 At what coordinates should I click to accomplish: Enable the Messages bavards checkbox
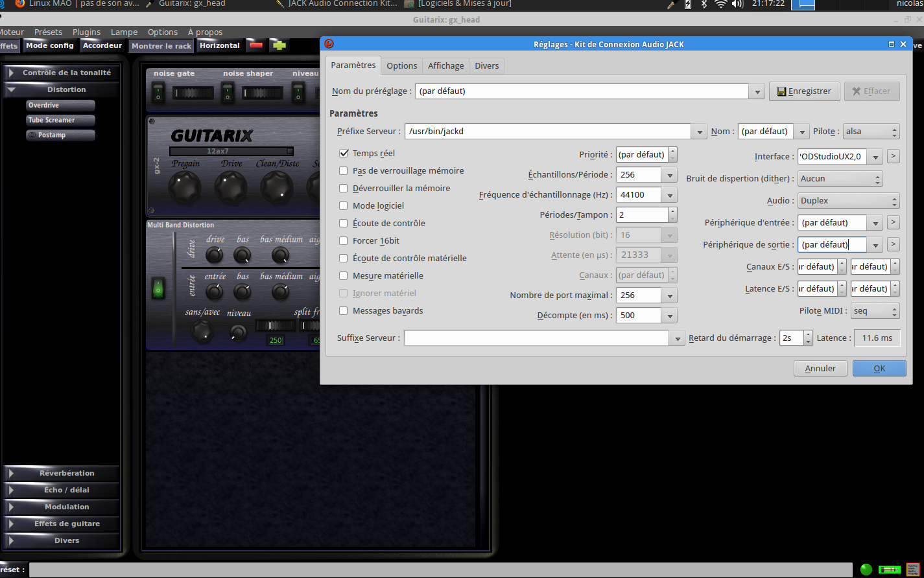(x=344, y=311)
